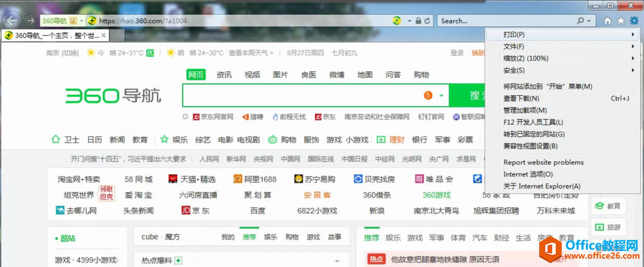Click the IE Search... input box

pyautogui.click(x=507, y=21)
